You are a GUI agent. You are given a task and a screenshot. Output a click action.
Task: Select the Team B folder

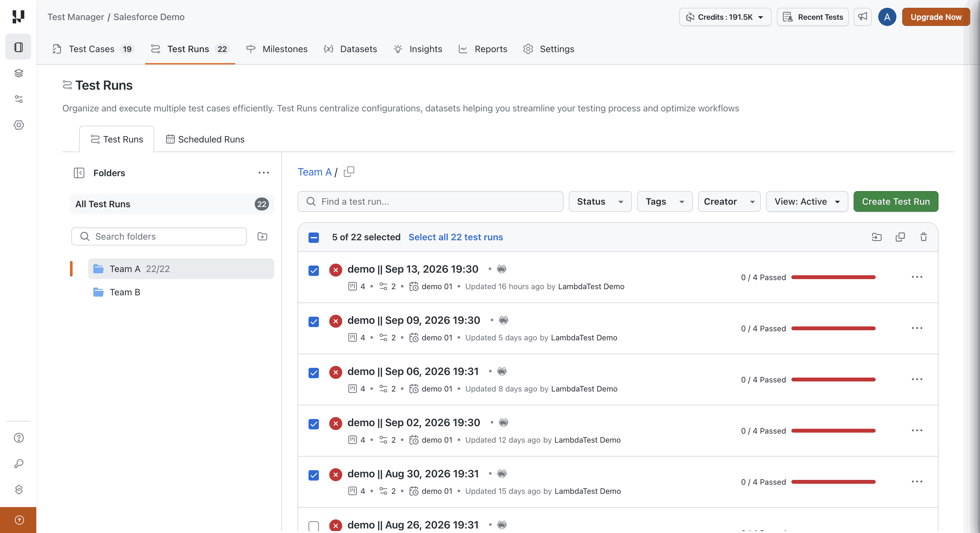[181, 292]
